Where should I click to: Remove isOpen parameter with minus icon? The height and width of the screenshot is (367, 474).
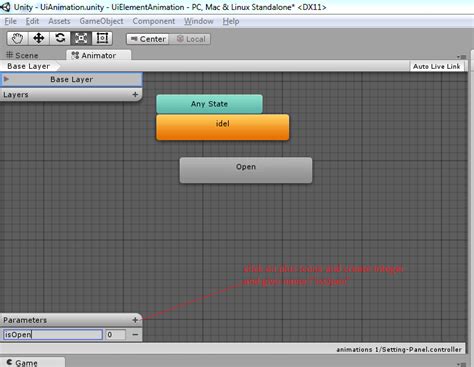(x=135, y=334)
